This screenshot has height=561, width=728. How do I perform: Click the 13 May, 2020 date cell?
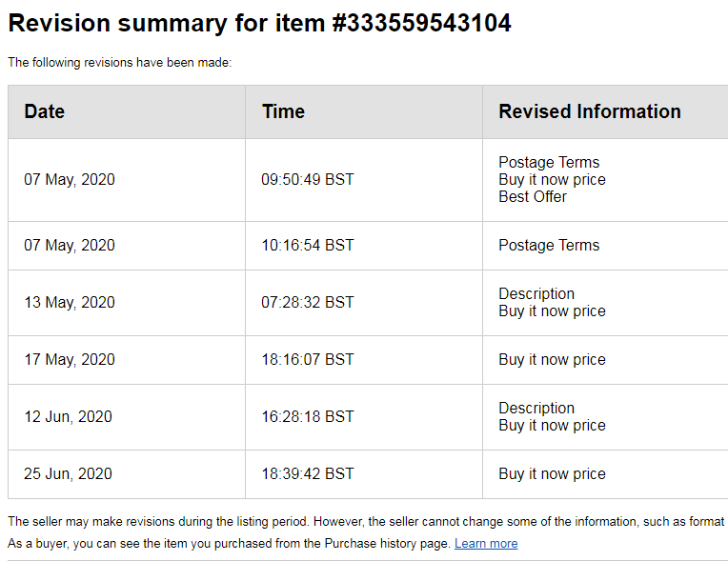tap(69, 302)
